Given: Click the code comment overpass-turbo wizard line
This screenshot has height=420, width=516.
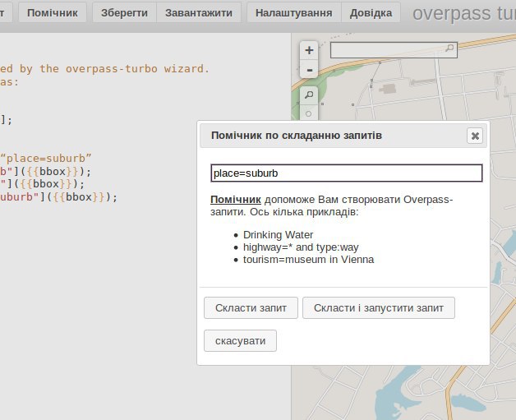Looking at the screenshot, I should tap(104, 68).
